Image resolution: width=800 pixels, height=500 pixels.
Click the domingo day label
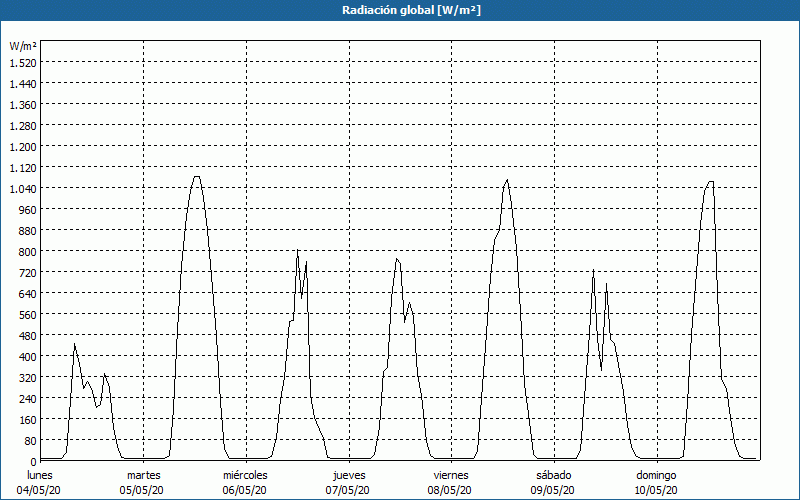656,476
